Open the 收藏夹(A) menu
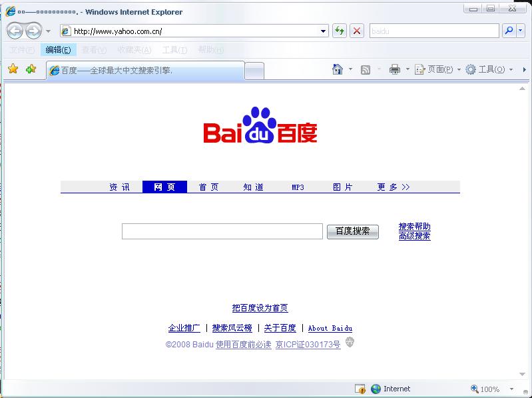This screenshot has width=532, height=398. coord(134,50)
